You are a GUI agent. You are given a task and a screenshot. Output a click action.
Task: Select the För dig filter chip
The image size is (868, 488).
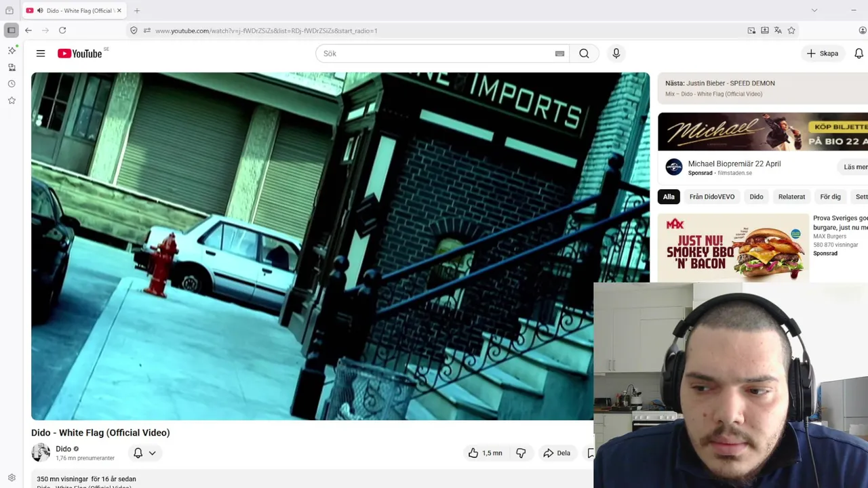(830, 197)
